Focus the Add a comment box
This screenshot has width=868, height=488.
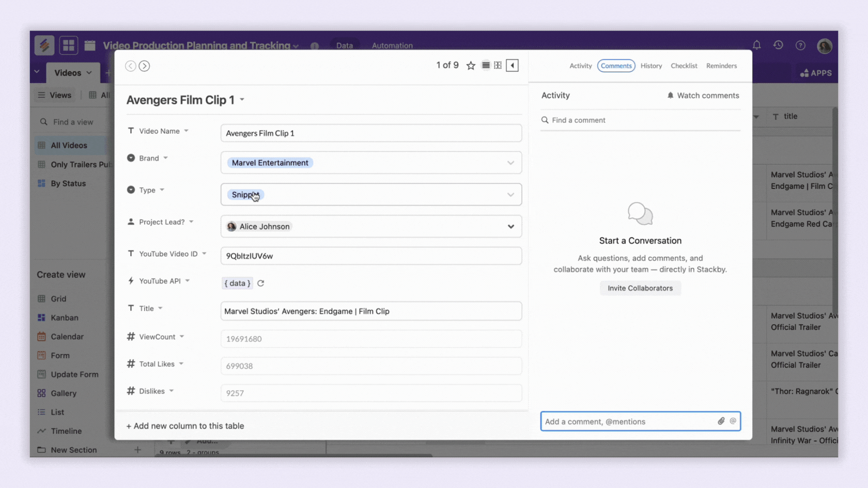(x=640, y=421)
